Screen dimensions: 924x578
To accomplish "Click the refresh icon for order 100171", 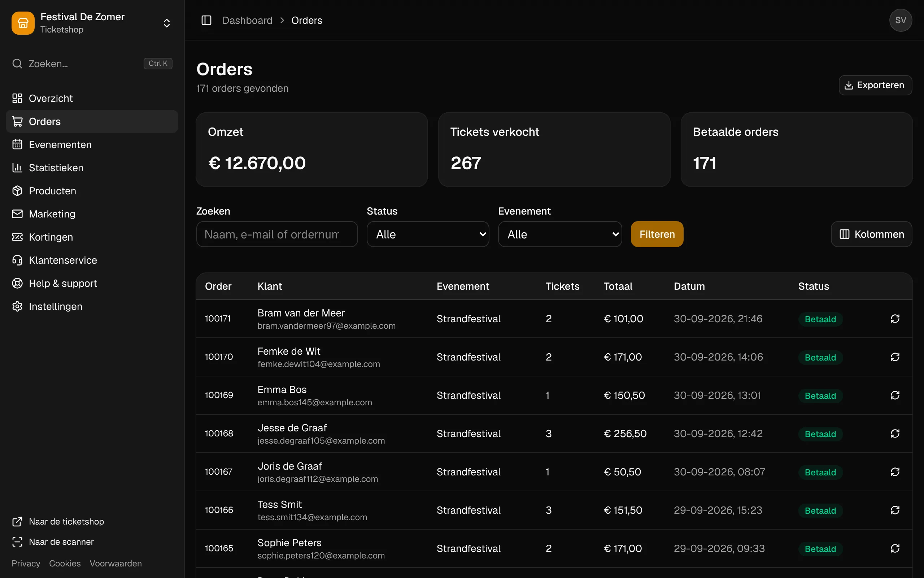I will pyautogui.click(x=895, y=318).
